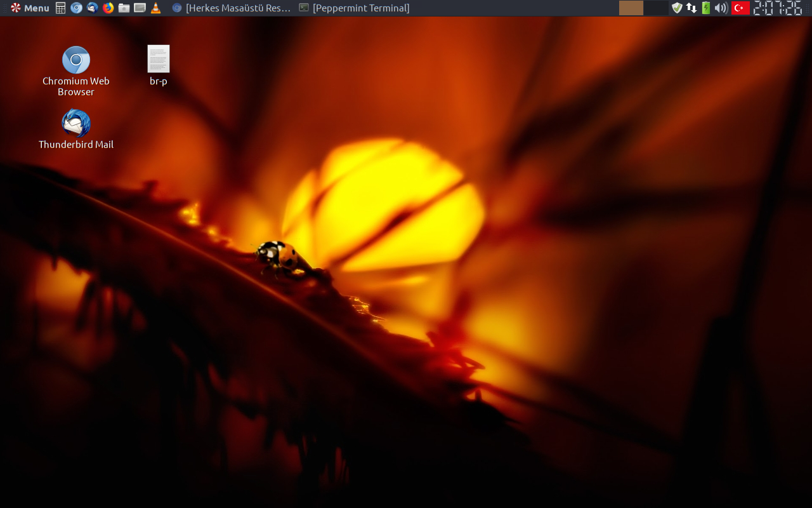Select the first workspace in the switcher
Screen dimensions: 812x508
tap(631, 8)
